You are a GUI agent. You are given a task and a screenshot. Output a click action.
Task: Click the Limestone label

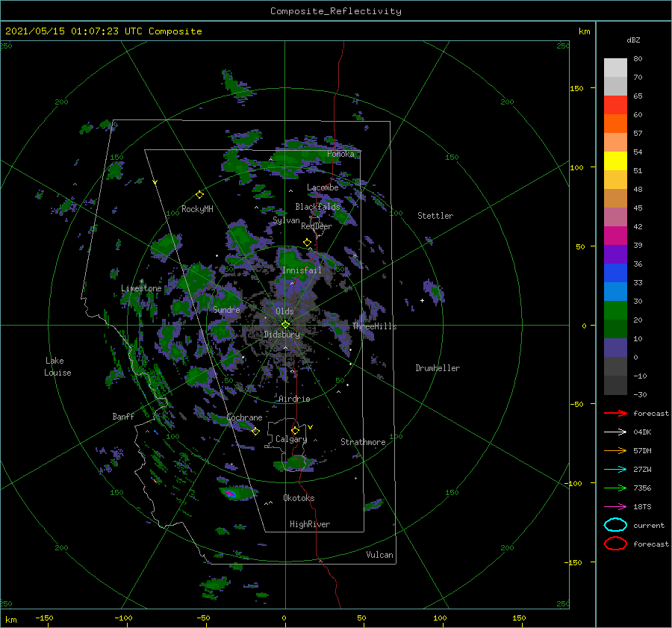tap(141, 288)
